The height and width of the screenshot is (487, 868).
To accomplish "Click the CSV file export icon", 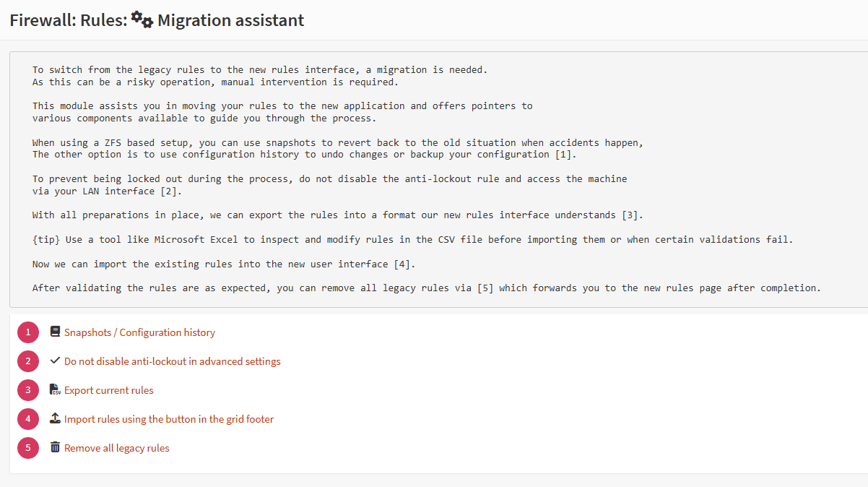I will [x=55, y=390].
